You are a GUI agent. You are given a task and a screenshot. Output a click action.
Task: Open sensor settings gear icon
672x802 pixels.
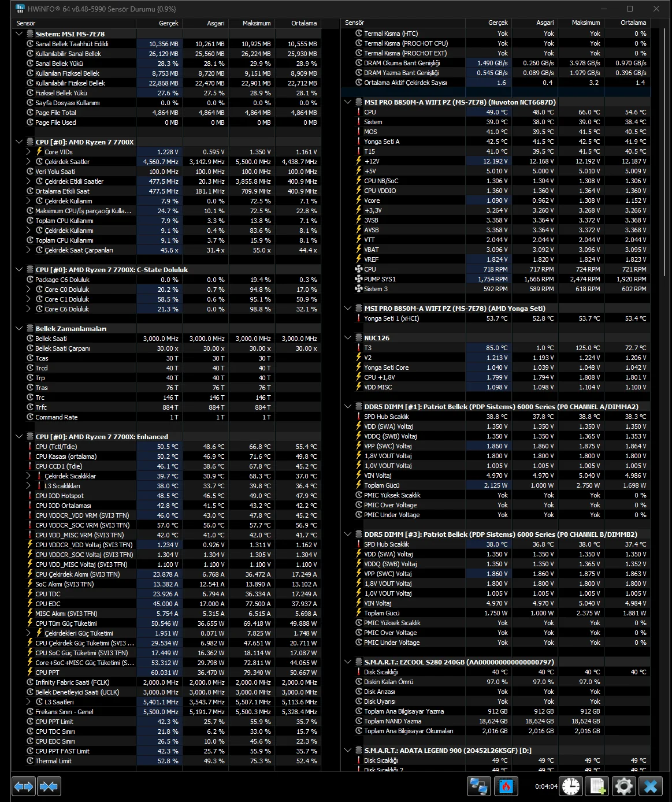(x=624, y=786)
